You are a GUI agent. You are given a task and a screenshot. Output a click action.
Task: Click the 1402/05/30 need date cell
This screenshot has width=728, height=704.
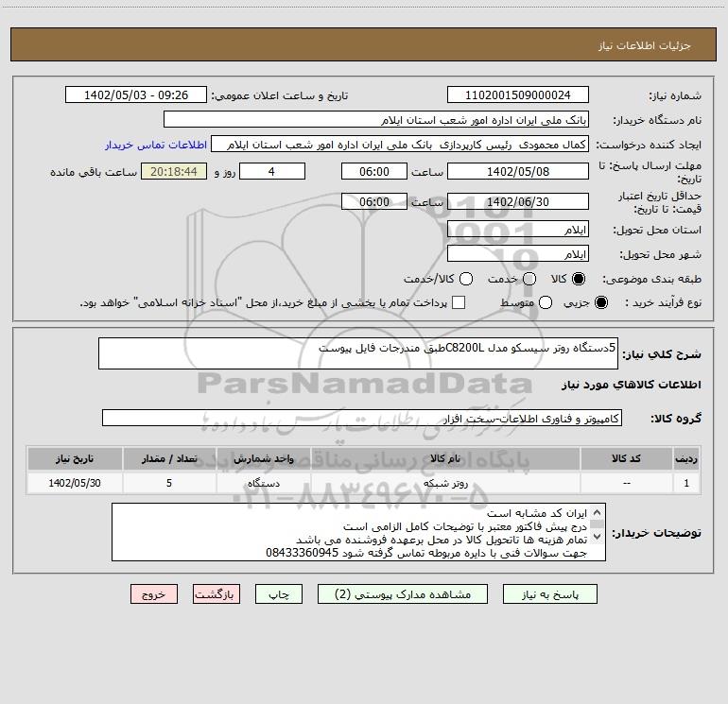(75, 483)
